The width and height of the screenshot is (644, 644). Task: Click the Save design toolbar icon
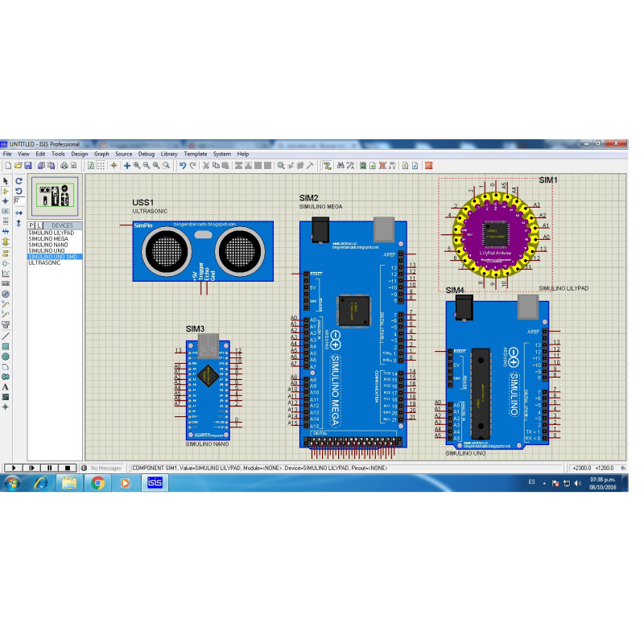(x=28, y=165)
